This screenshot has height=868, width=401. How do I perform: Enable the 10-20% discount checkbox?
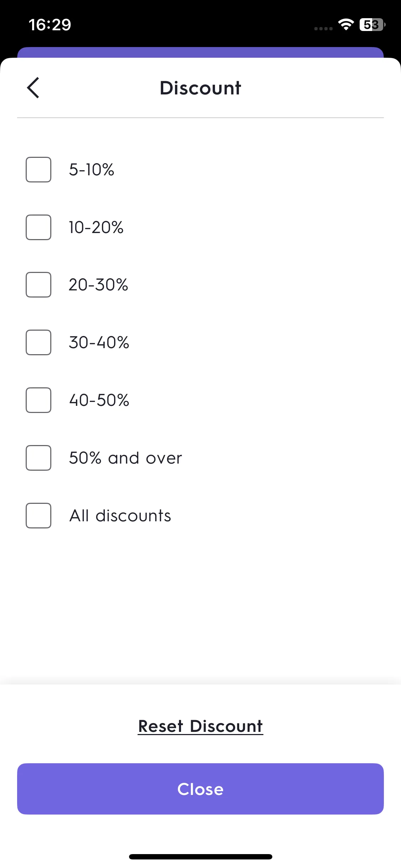tap(38, 227)
